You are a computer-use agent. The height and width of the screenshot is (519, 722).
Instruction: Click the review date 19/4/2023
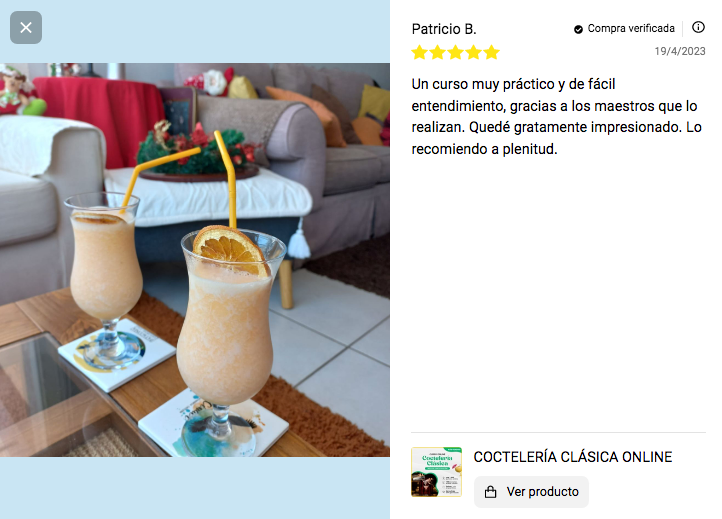click(x=680, y=51)
